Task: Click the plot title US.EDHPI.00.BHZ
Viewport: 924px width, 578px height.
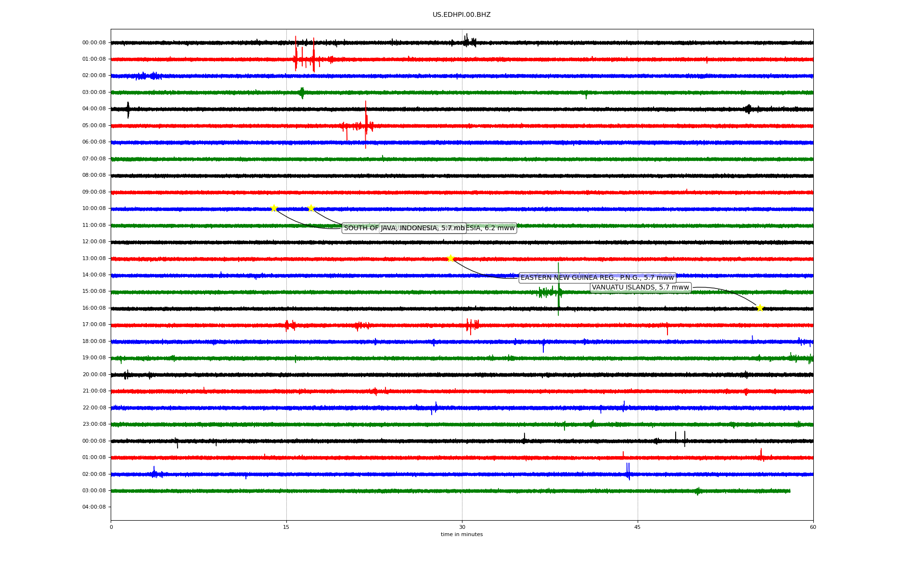Action: click(462, 15)
